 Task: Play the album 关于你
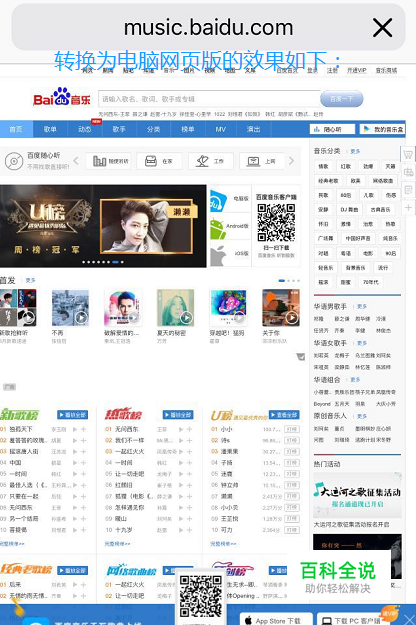tap(292, 318)
